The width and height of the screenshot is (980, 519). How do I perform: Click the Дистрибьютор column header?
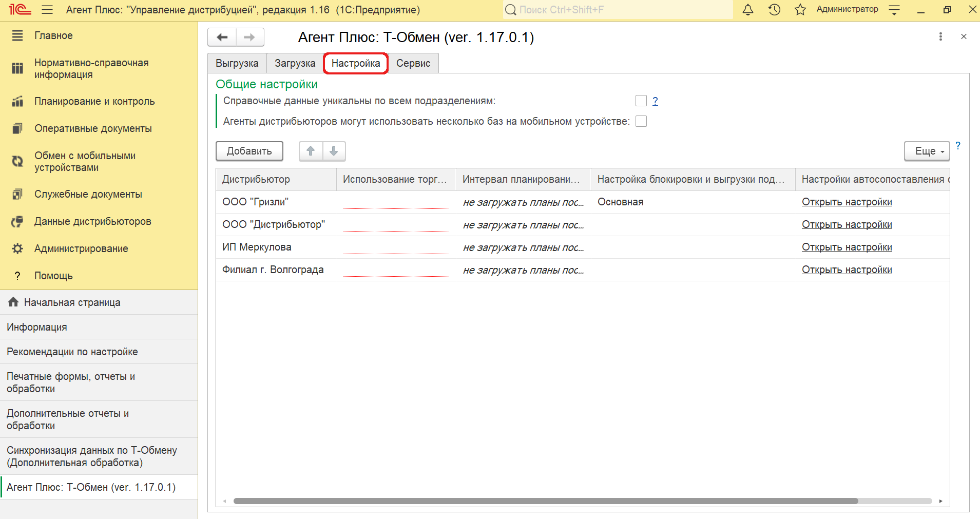point(276,179)
